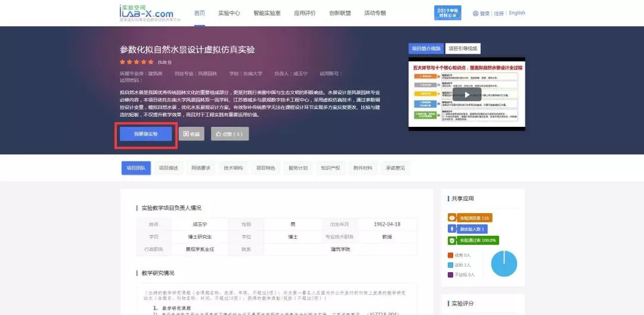
Task: Click the 实验浏览量 116 badge
Action: [470, 218]
